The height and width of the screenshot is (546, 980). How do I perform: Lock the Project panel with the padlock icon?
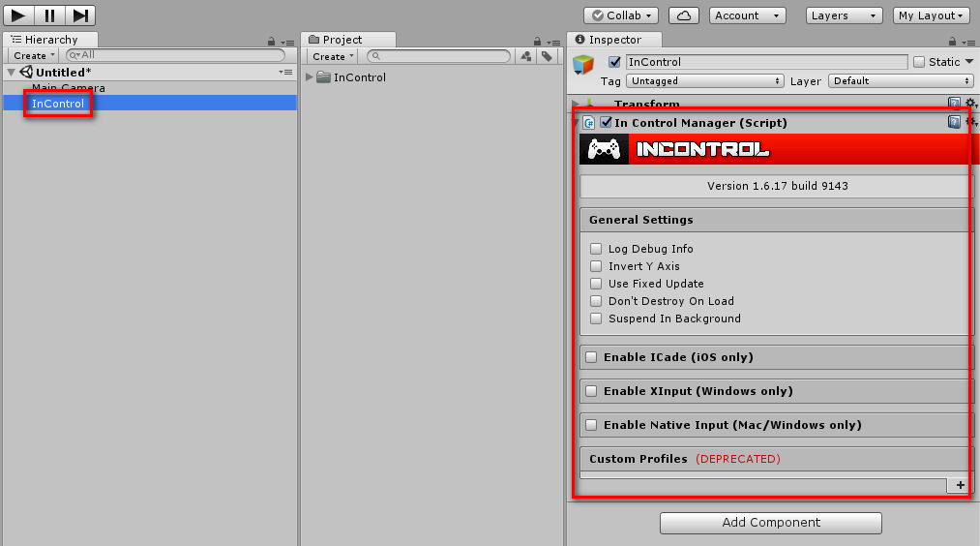[538, 42]
